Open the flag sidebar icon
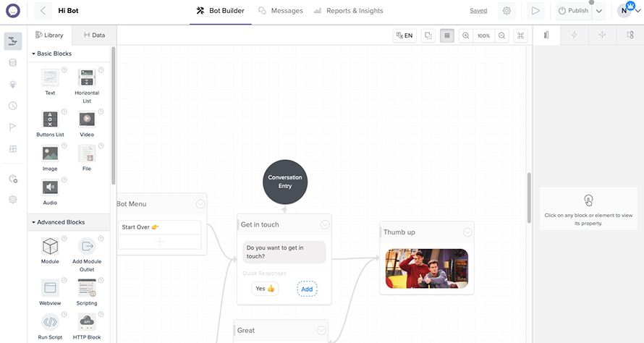The image size is (644, 343). pos(13,127)
